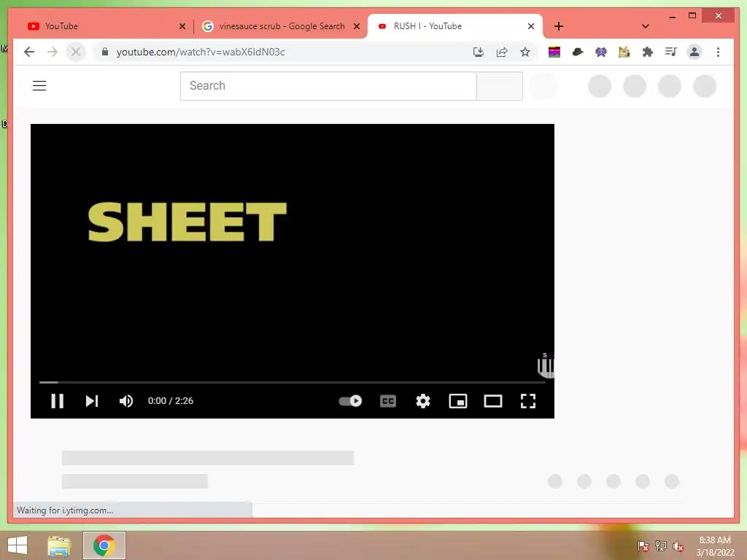Open a new browser tab
The width and height of the screenshot is (747, 560).
(x=559, y=26)
